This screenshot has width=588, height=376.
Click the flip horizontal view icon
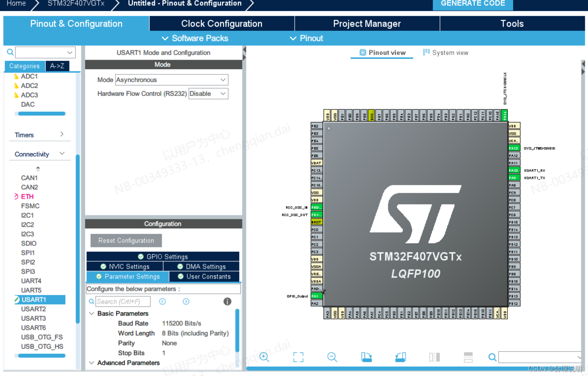[x=434, y=357]
